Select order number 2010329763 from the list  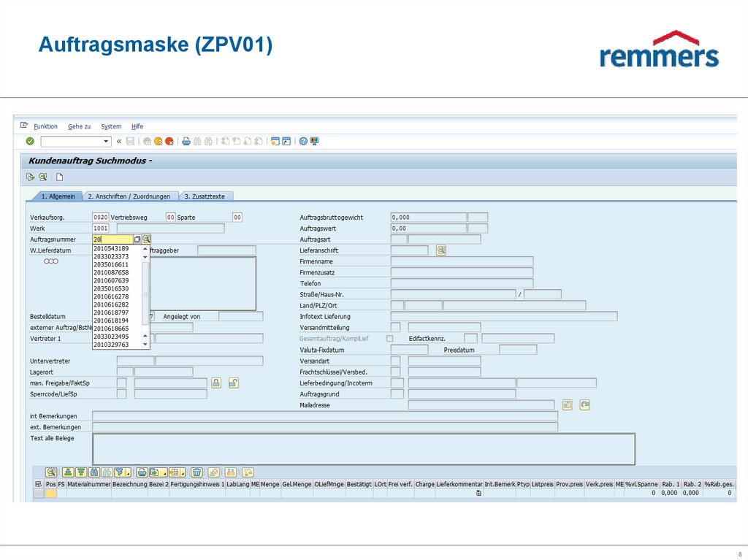111,345
